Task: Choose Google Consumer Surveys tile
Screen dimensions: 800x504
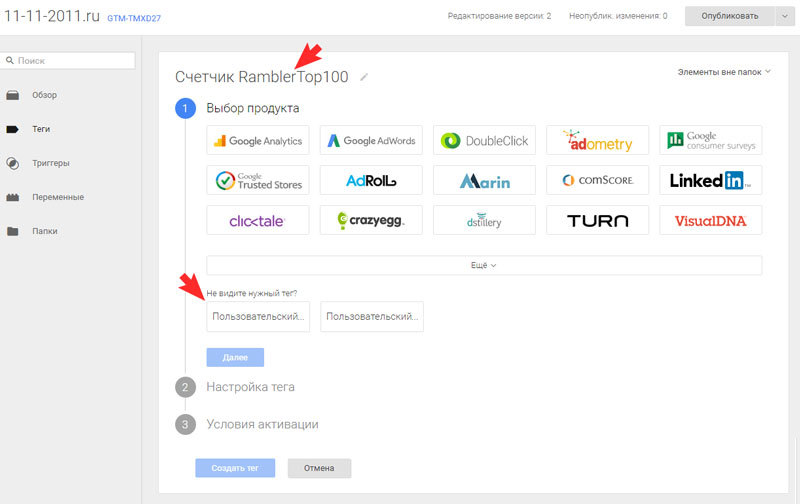Action: (711, 140)
